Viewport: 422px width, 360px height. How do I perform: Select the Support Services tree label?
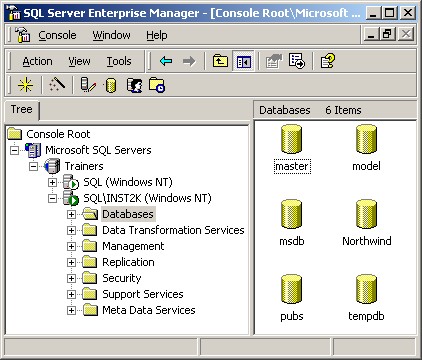tap(143, 294)
